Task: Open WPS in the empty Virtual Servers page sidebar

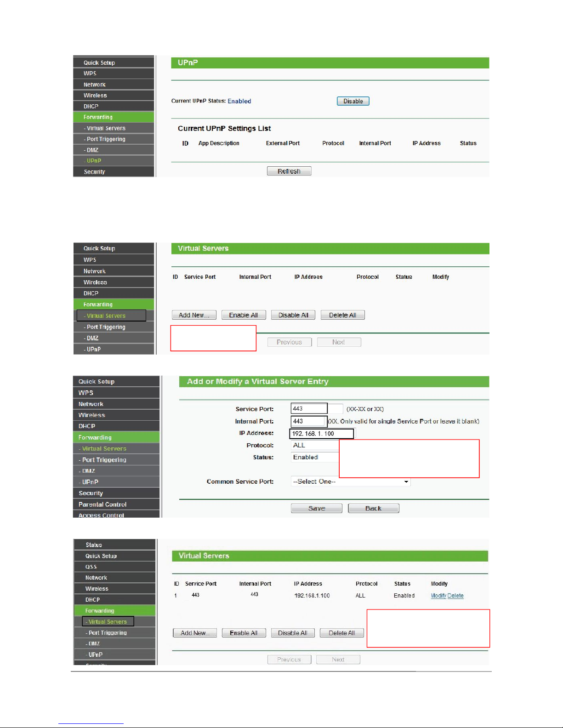Action: click(x=114, y=260)
